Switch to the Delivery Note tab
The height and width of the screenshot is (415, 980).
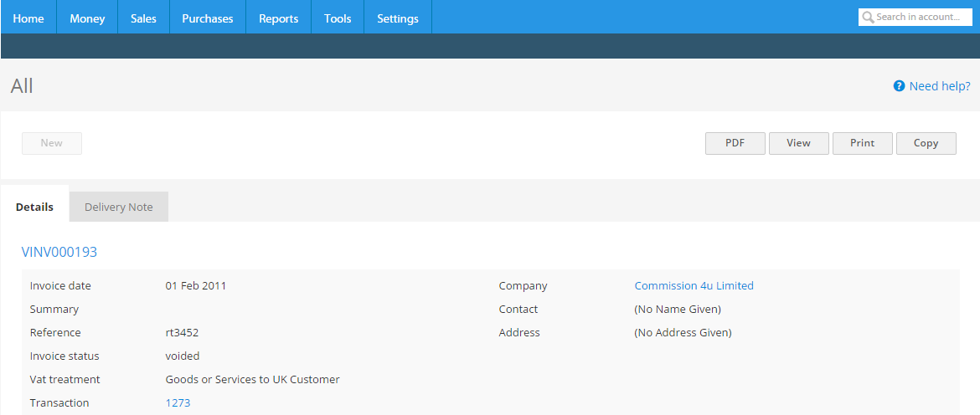click(118, 207)
